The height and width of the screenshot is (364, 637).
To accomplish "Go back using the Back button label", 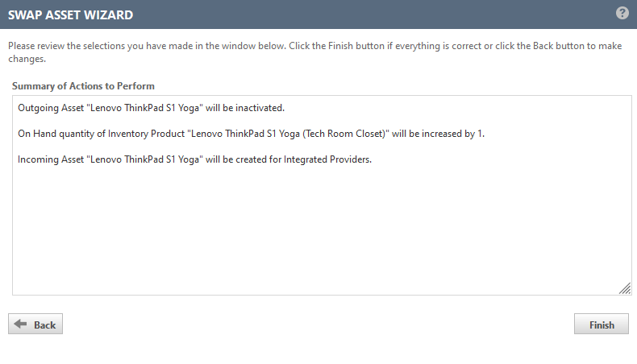I will (x=45, y=325).
